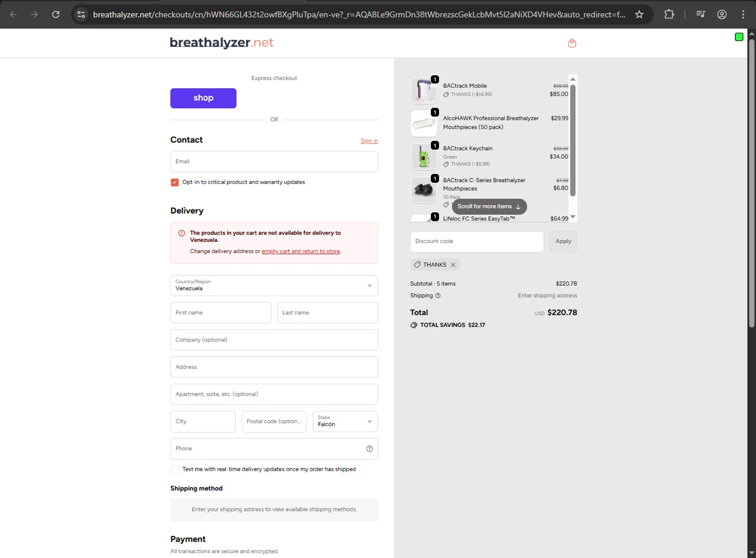Screen dimensions: 756x558
Task: Focus the Discount code field
Action: [x=477, y=241]
